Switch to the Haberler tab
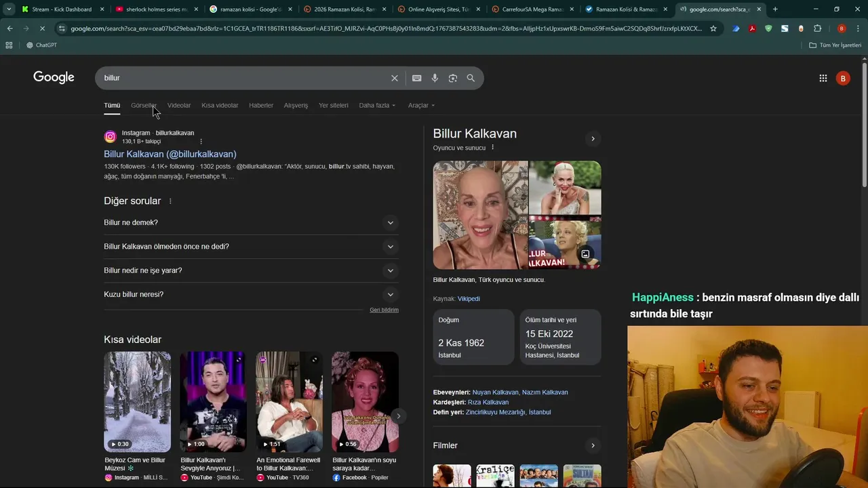The height and width of the screenshot is (488, 868). pyautogui.click(x=261, y=105)
